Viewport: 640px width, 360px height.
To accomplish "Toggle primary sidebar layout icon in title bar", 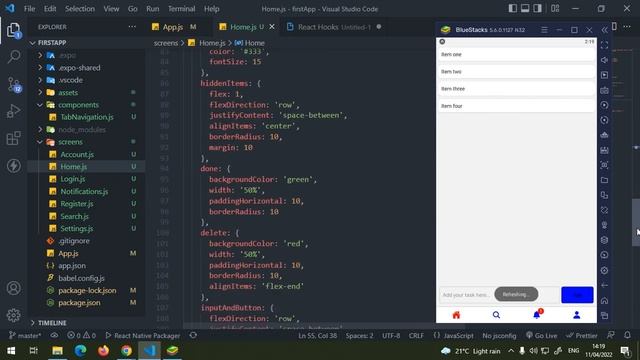I will click(x=513, y=9).
